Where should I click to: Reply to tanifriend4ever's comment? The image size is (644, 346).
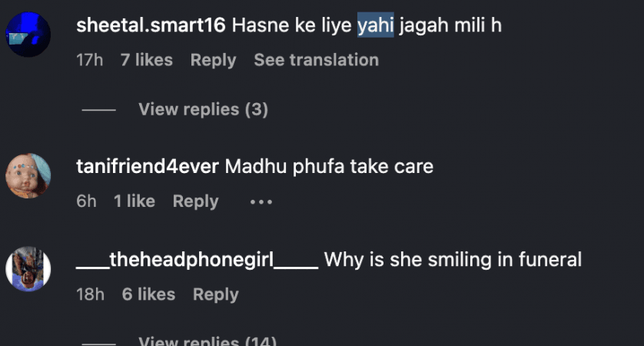point(195,201)
